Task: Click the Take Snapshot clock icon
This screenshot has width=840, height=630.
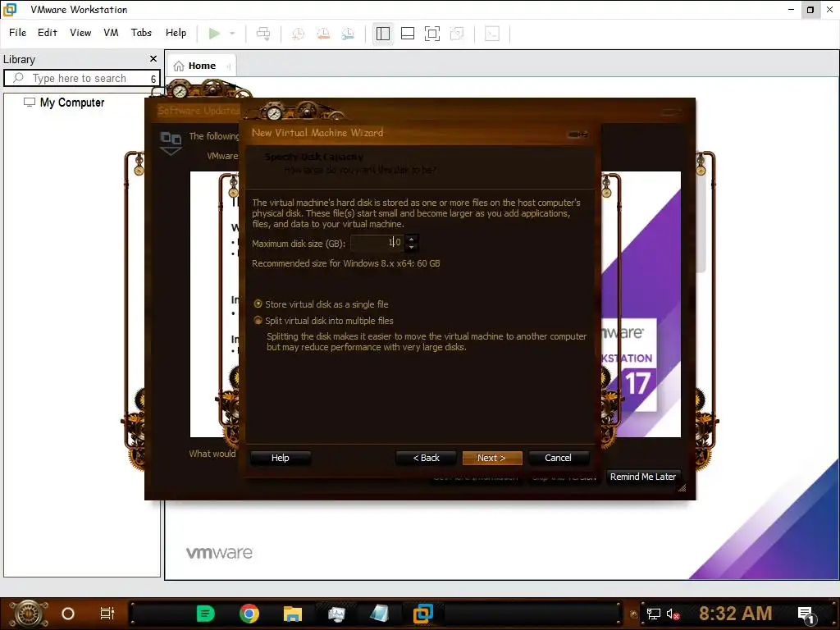Action: tap(298, 34)
